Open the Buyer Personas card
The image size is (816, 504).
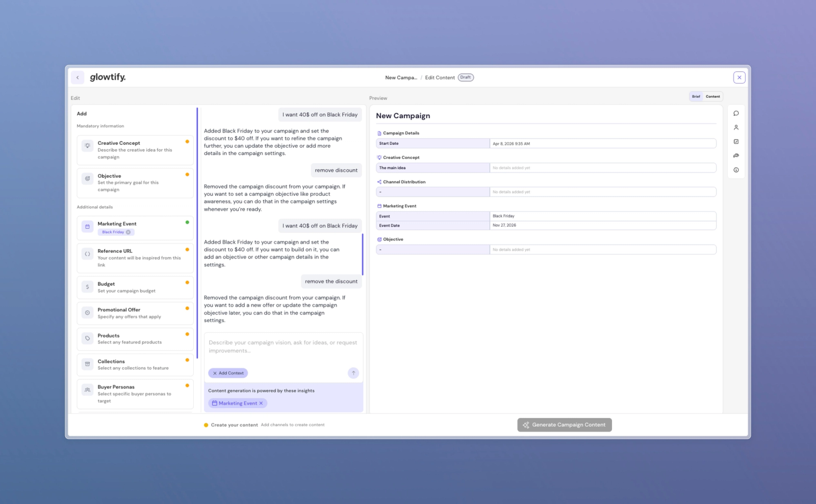(135, 394)
